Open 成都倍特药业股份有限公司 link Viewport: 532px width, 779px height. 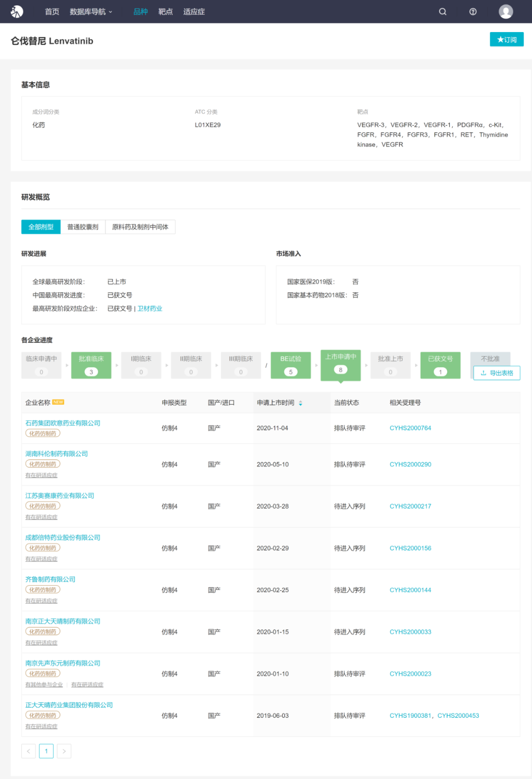[63, 537]
